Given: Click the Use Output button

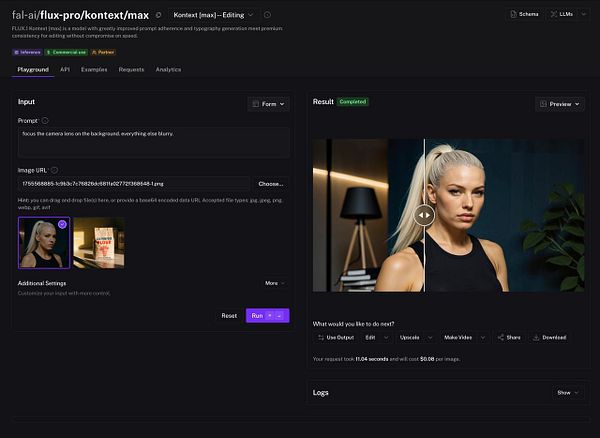Looking at the screenshot, I should 336,337.
